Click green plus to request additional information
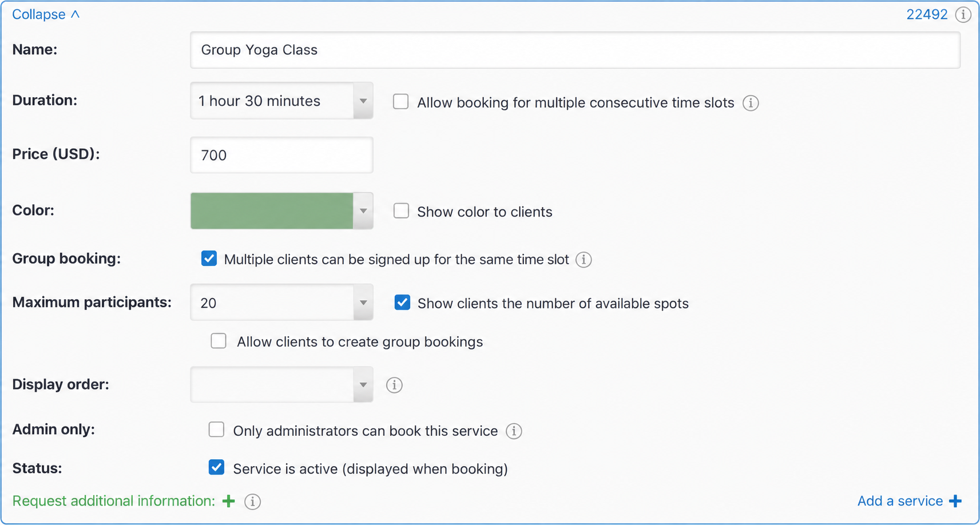Image resolution: width=980 pixels, height=525 pixels. point(229,502)
